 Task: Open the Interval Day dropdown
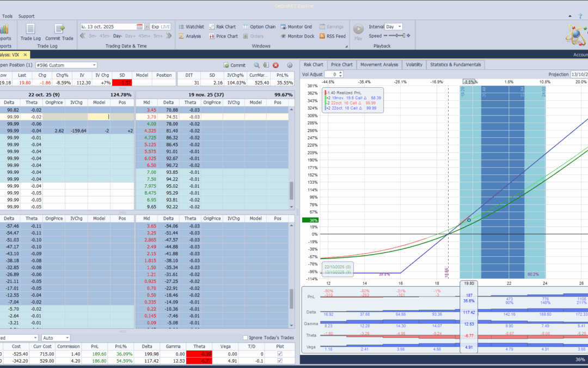(400, 27)
